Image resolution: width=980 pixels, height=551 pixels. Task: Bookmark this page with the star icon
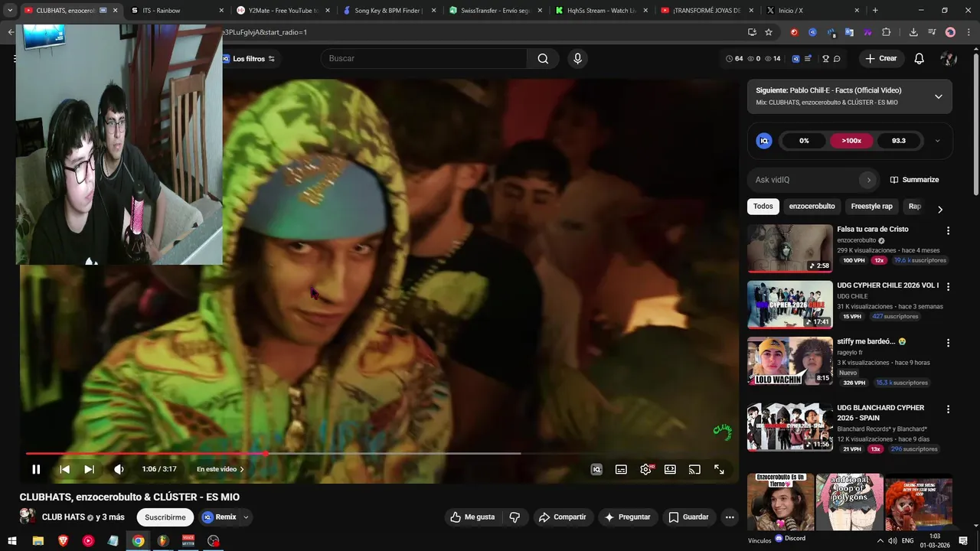pos(769,32)
